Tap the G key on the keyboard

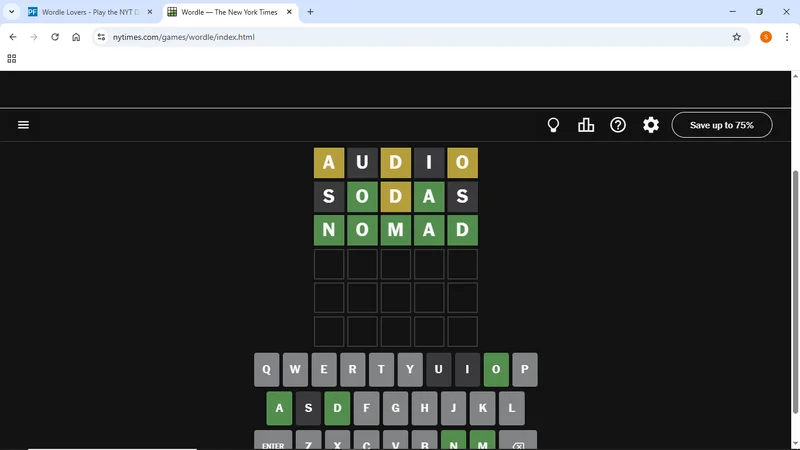click(x=395, y=408)
